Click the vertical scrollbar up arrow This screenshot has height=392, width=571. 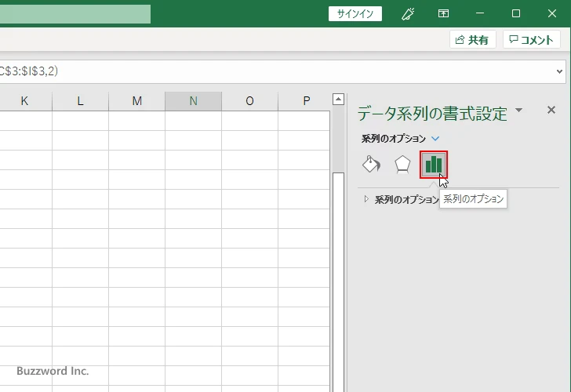point(338,99)
